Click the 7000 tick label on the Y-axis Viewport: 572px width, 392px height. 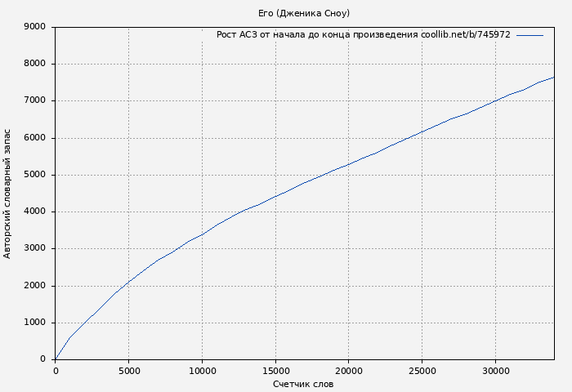[35, 101]
